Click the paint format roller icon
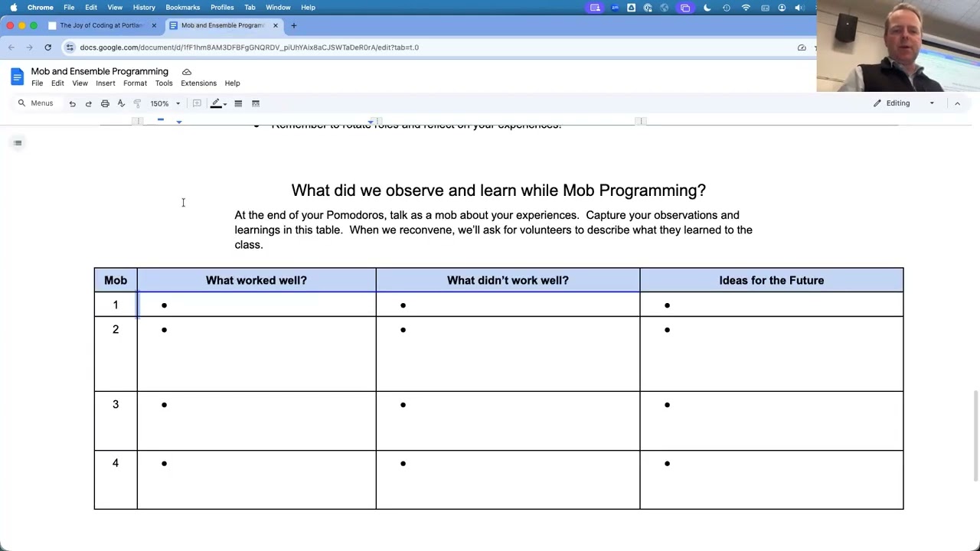 point(137,103)
